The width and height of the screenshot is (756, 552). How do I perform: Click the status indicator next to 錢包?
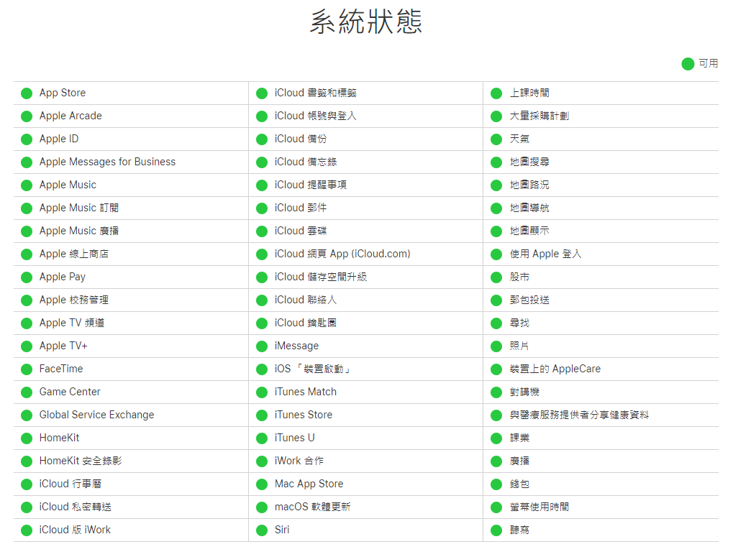click(496, 484)
